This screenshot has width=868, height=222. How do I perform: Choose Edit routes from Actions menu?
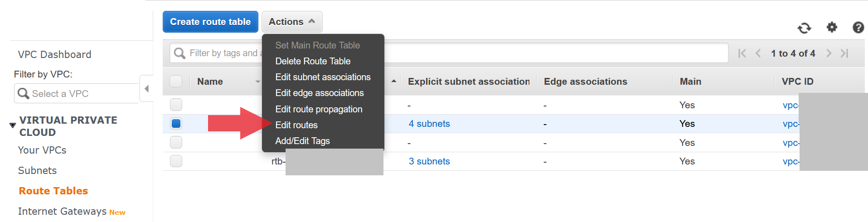296,125
